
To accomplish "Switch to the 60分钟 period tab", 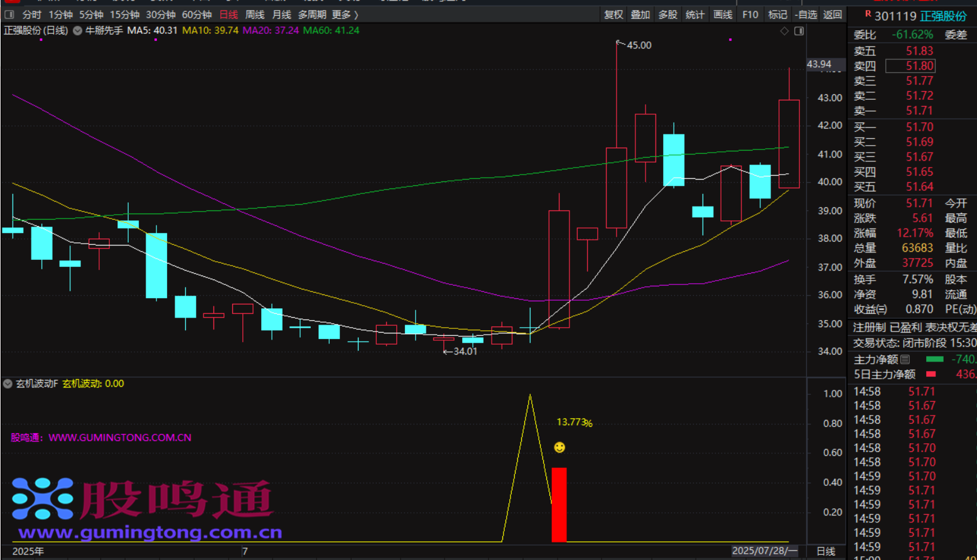I will pyautogui.click(x=197, y=14).
